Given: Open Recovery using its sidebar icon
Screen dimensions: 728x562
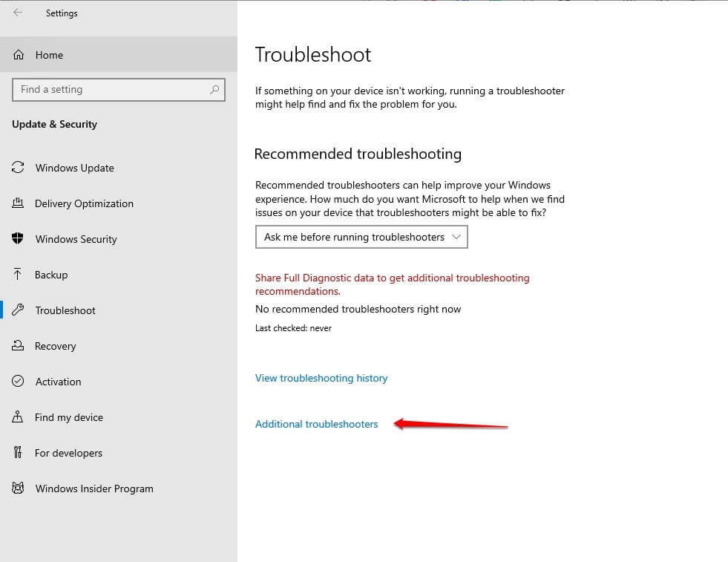Looking at the screenshot, I should pos(18,346).
